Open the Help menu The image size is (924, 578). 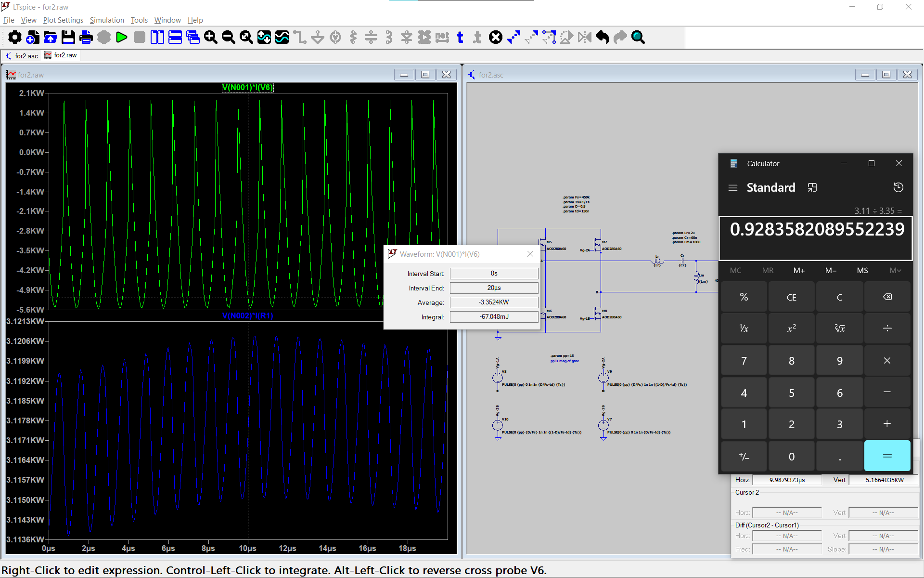coord(195,20)
